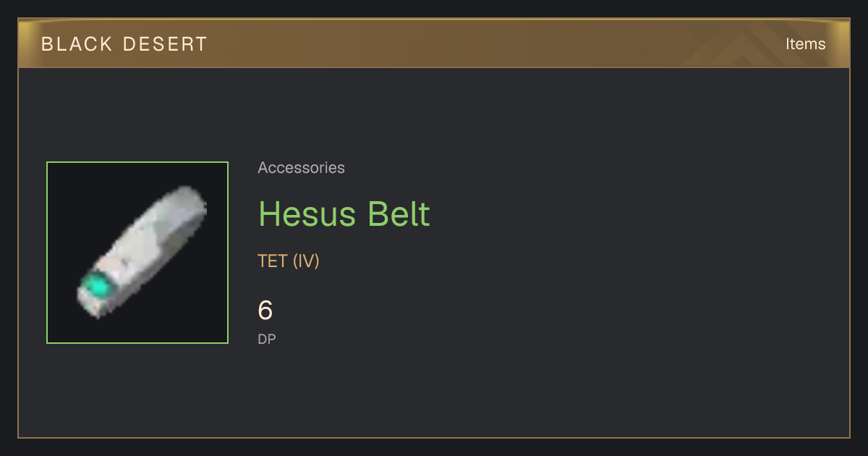Click the (IV) numeral next to TET
This screenshot has height=456, width=868.
tap(306, 261)
